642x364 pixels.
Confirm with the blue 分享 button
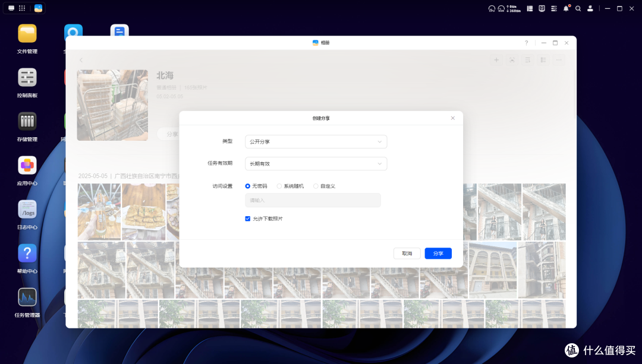click(438, 254)
